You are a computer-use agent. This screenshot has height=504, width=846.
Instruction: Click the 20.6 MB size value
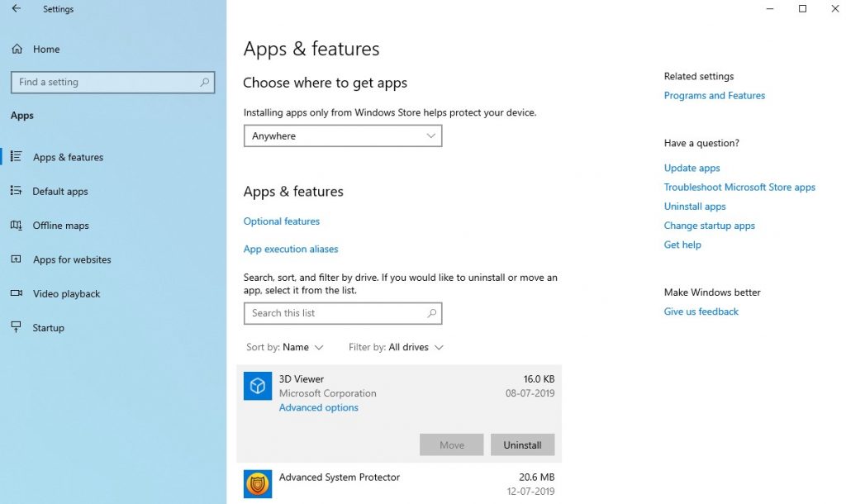click(536, 477)
